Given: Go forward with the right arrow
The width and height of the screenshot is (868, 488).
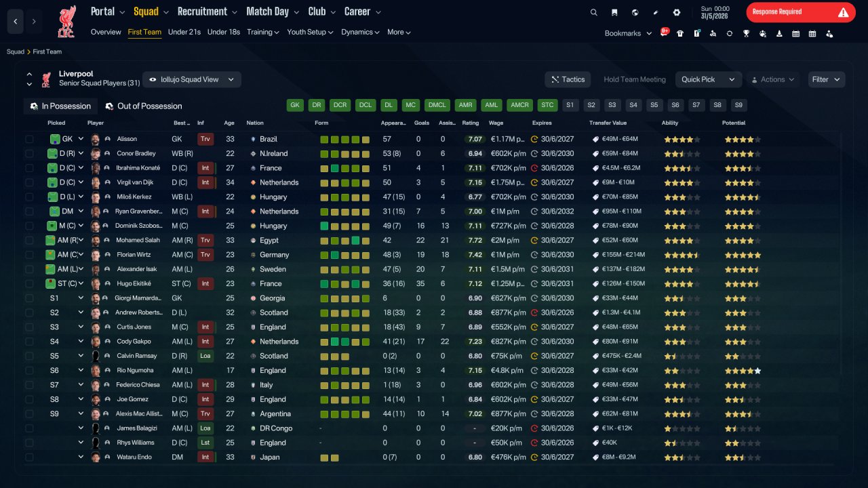Looking at the screenshot, I should (x=34, y=22).
